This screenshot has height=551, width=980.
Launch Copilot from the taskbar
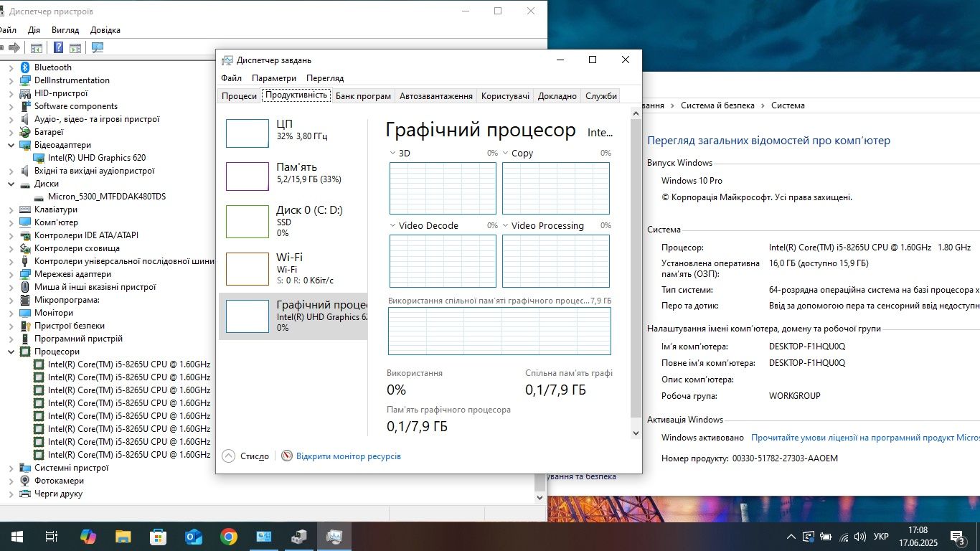tap(88, 537)
